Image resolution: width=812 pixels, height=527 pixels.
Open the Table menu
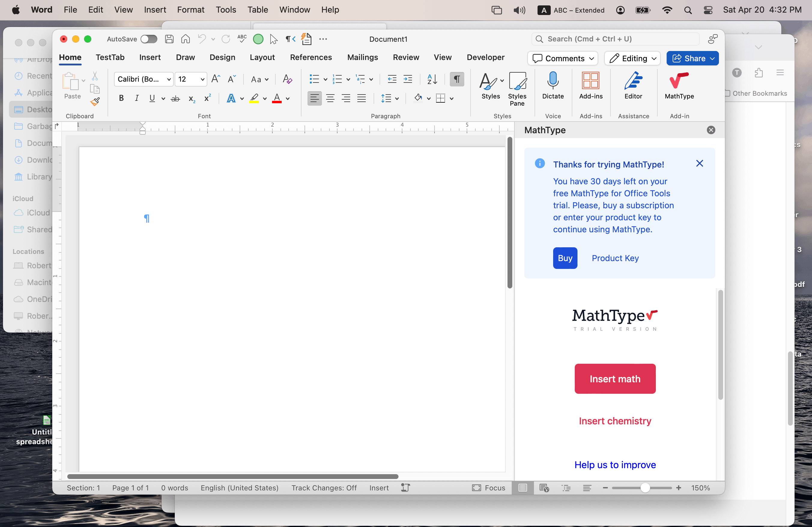point(258,10)
